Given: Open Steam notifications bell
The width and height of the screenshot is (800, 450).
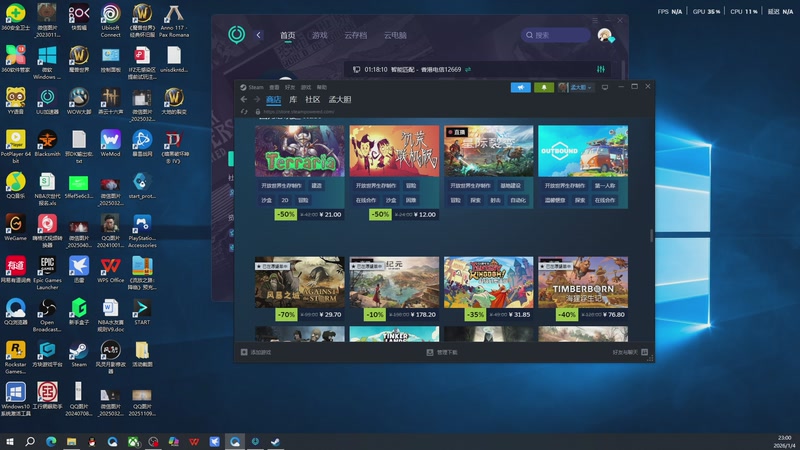Looking at the screenshot, I should pos(544,87).
